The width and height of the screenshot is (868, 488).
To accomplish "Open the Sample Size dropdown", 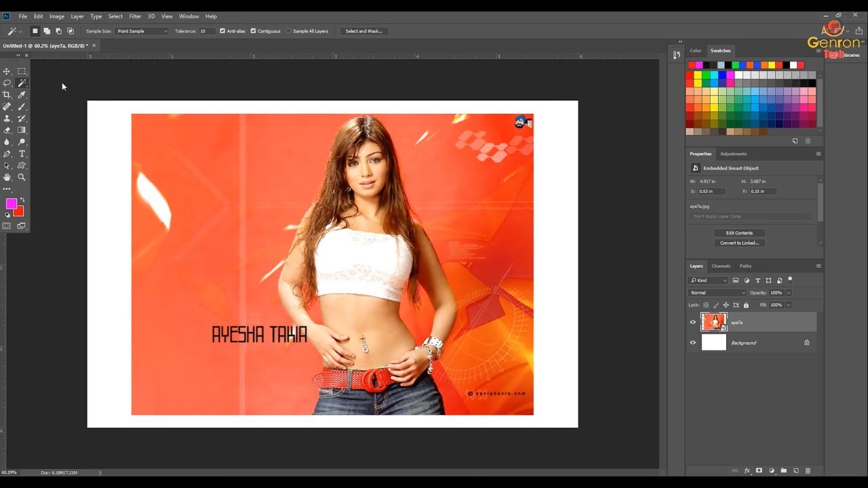I will click(x=141, y=31).
